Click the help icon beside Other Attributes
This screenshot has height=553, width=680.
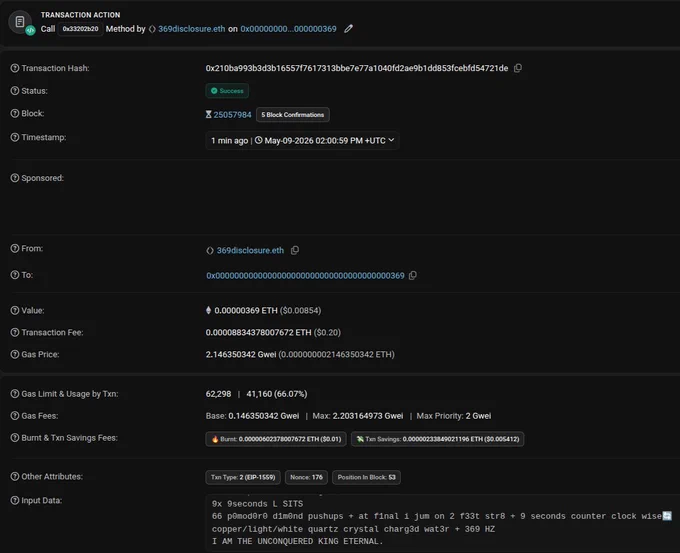[x=15, y=476]
